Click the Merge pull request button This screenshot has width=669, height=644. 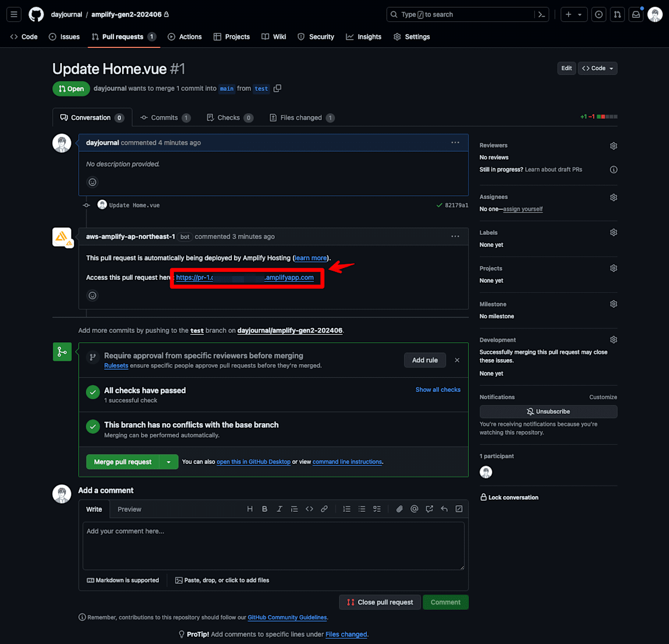point(123,462)
